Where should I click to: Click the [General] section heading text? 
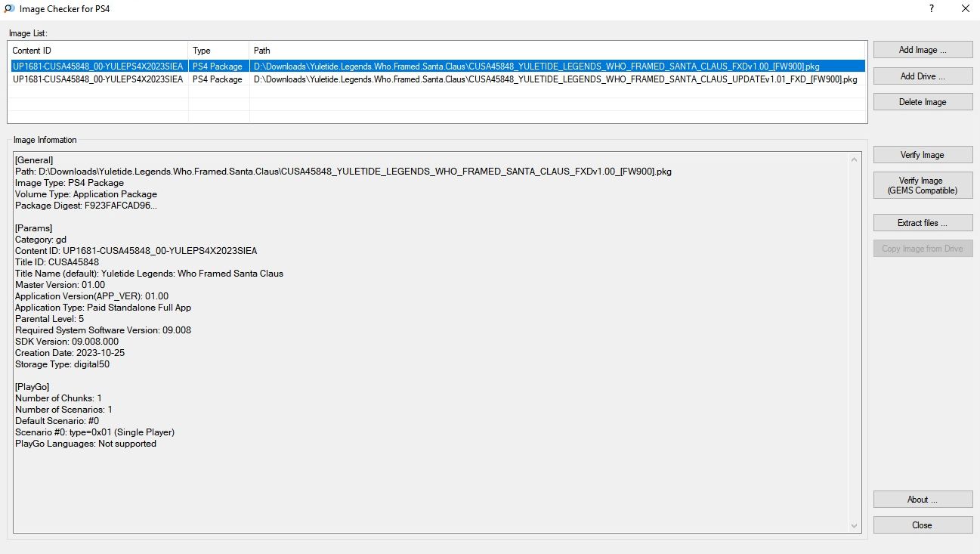34,160
